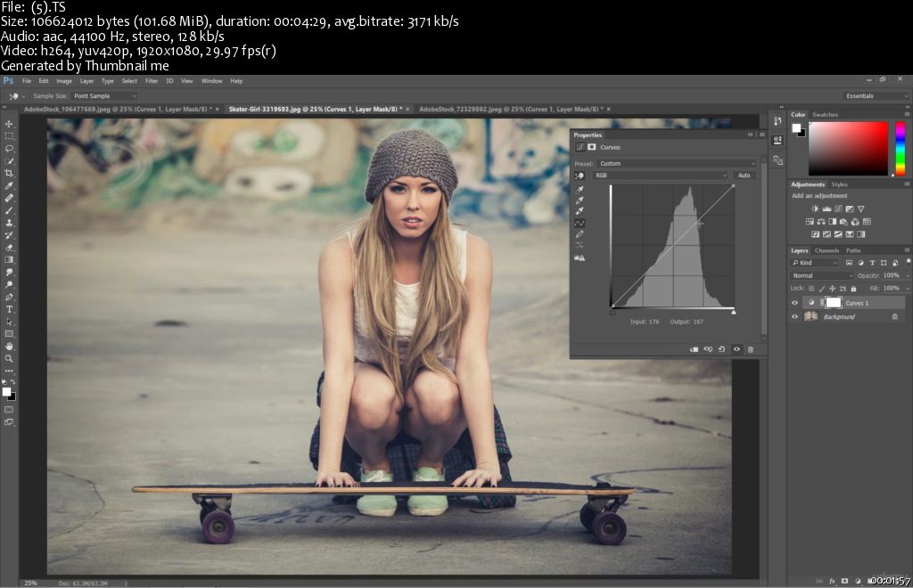The height and width of the screenshot is (588, 913).
Task: Hide the Background layer
Action: (x=794, y=317)
